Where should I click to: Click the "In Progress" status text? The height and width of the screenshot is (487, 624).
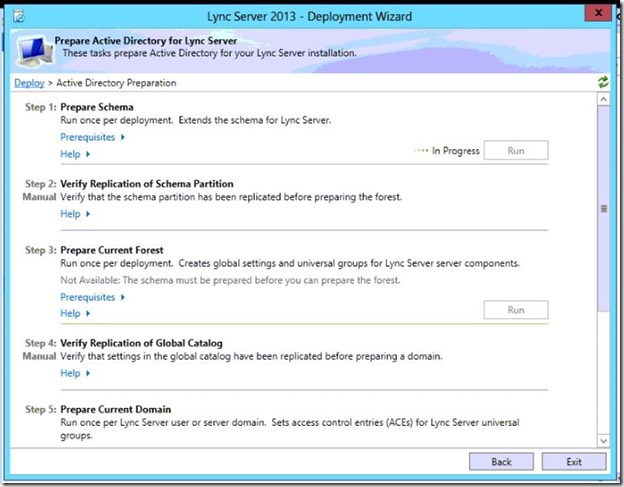pos(456,151)
